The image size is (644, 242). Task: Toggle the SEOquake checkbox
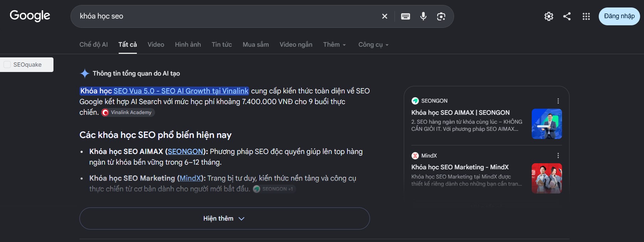pyautogui.click(x=7, y=65)
